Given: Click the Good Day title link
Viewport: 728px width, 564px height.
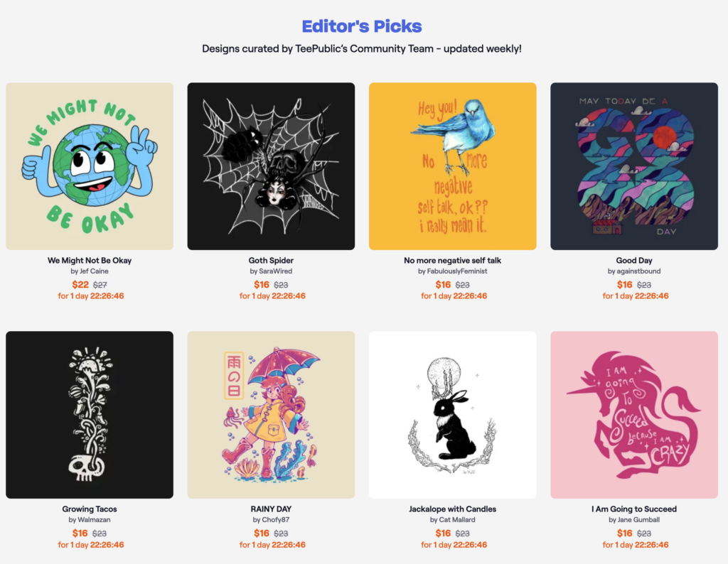Looking at the screenshot, I should 634,261.
